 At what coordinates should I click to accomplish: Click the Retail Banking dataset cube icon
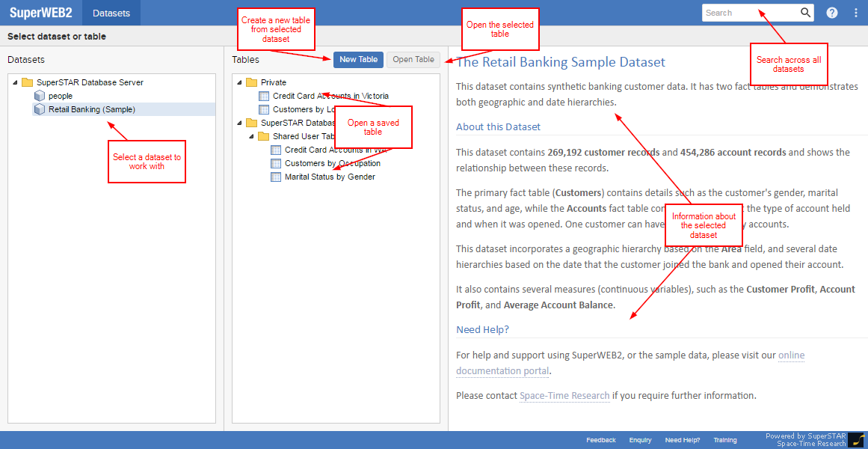click(x=40, y=109)
